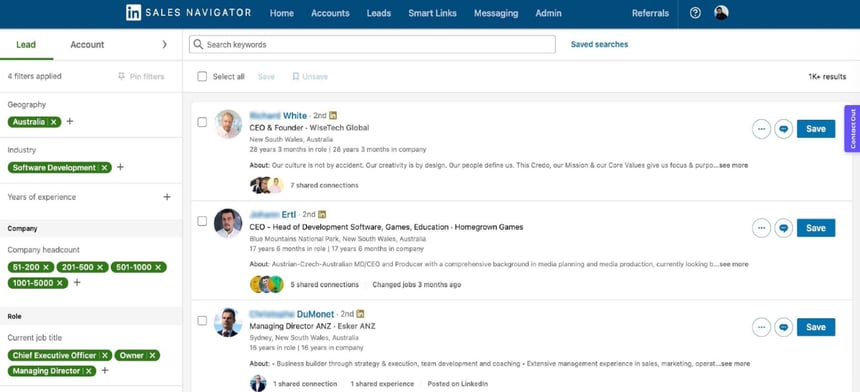860x392 pixels.
Task: Open DuMonet's lead profile name
Action: point(292,314)
